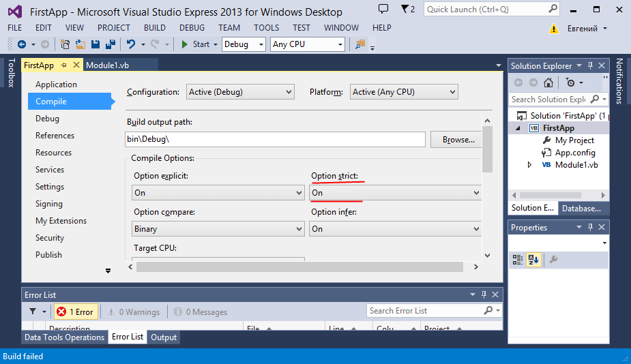Open the Евгений account dropdown
631x364 pixels.
pos(587,29)
